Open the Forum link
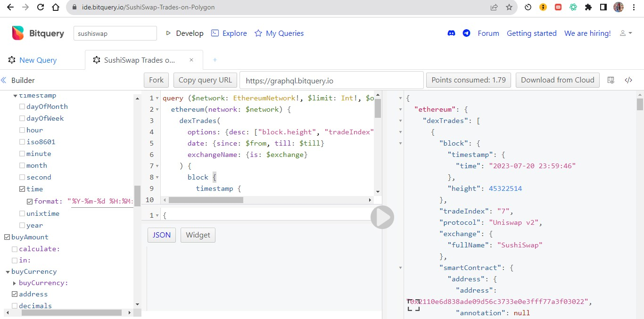 (488, 33)
